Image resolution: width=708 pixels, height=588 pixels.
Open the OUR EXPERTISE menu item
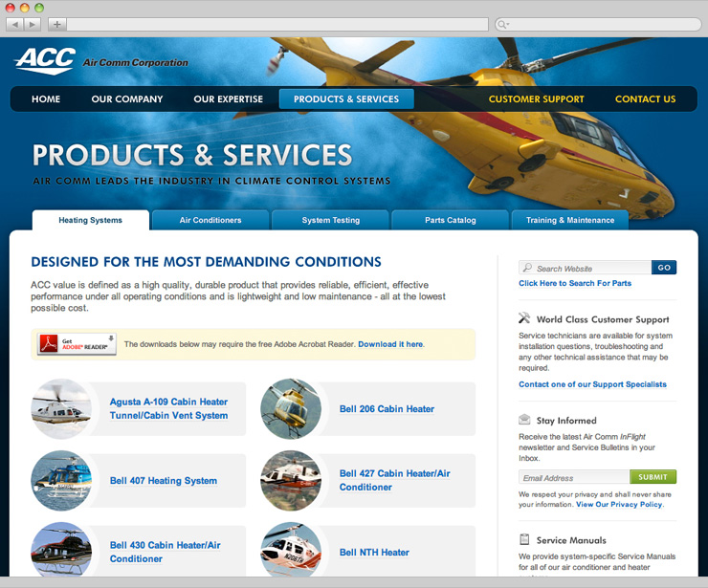(x=228, y=99)
